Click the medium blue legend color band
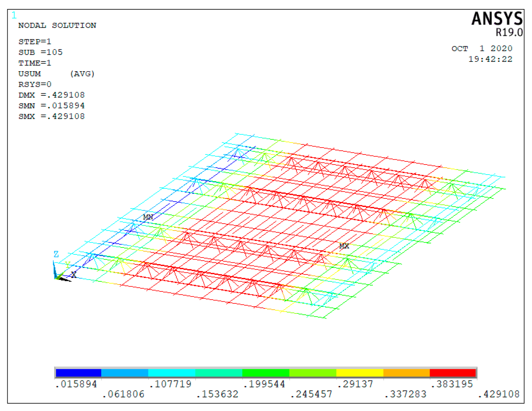The height and width of the screenshot is (411, 532). click(125, 373)
